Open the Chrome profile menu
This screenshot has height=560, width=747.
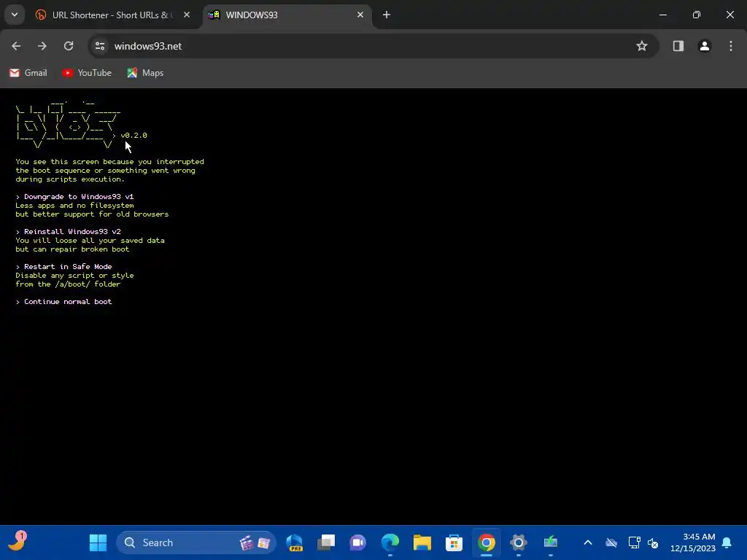704,46
